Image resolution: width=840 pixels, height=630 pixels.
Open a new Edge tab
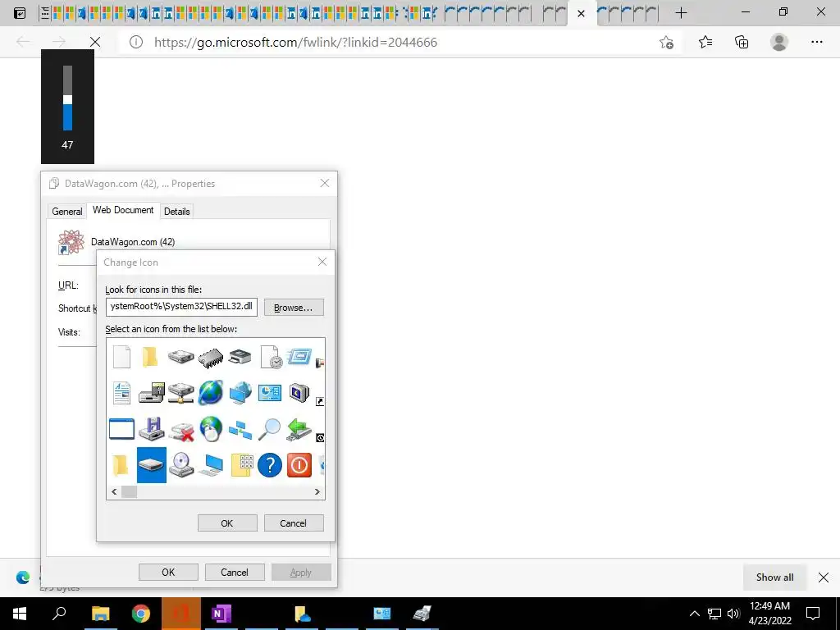coord(681,13)
